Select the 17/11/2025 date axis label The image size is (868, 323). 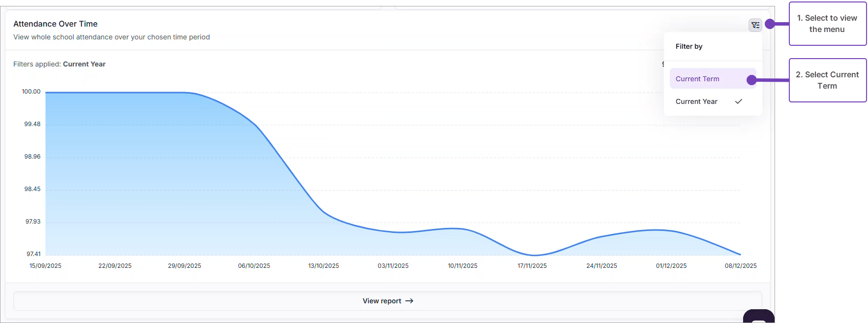(532, 266)
